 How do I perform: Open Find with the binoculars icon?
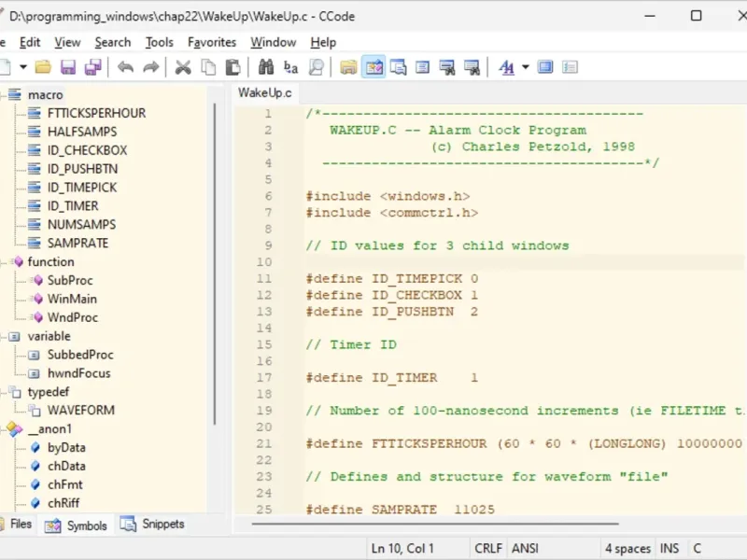point(266,67)
